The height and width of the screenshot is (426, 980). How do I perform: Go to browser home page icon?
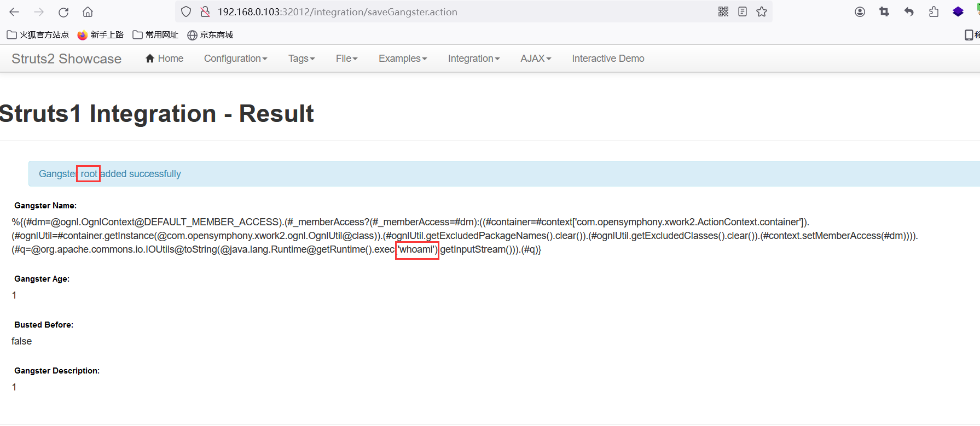pos(88,12)
